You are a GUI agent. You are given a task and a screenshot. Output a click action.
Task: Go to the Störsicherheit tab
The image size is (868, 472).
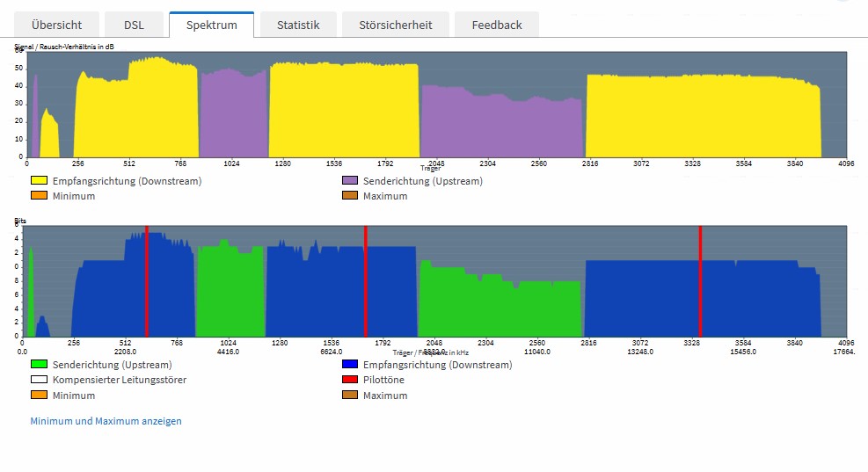pyautogui.click(x=395, y=25)
